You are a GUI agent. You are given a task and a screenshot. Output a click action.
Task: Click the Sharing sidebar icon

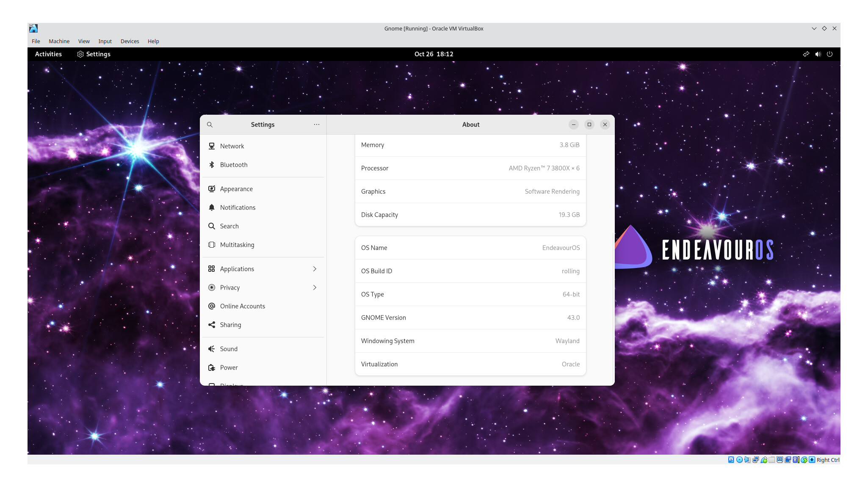[212, 325]
